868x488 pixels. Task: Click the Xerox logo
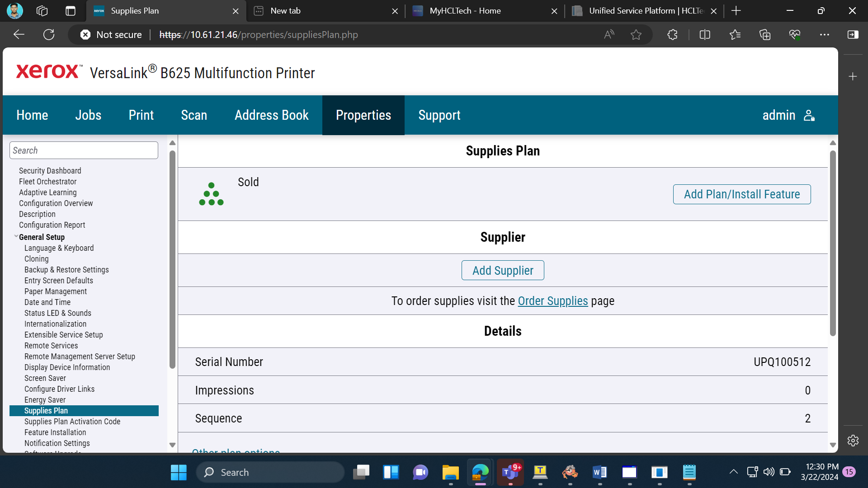(x=49, y=71)
